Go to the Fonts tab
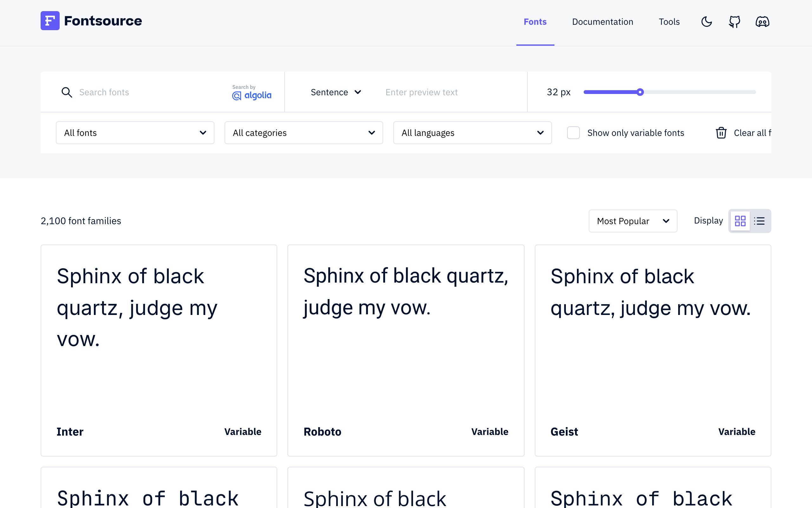812x508 pixels. point(535,22)
